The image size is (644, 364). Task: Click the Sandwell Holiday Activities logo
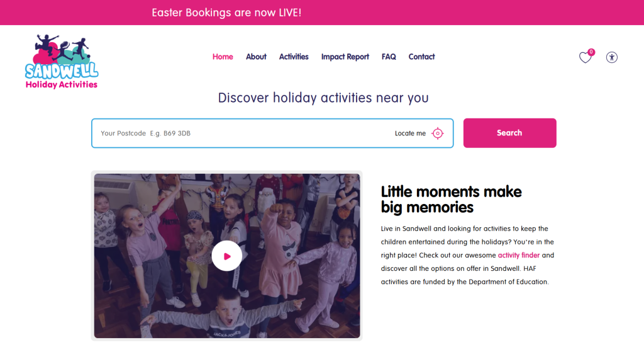tap(62, 62)
